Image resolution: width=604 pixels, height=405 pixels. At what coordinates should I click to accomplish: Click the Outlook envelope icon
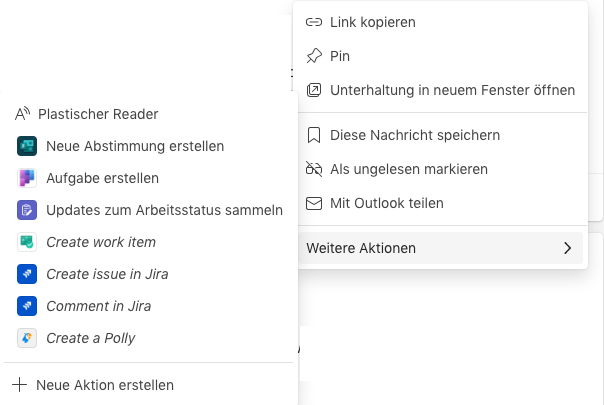[314, 203]
